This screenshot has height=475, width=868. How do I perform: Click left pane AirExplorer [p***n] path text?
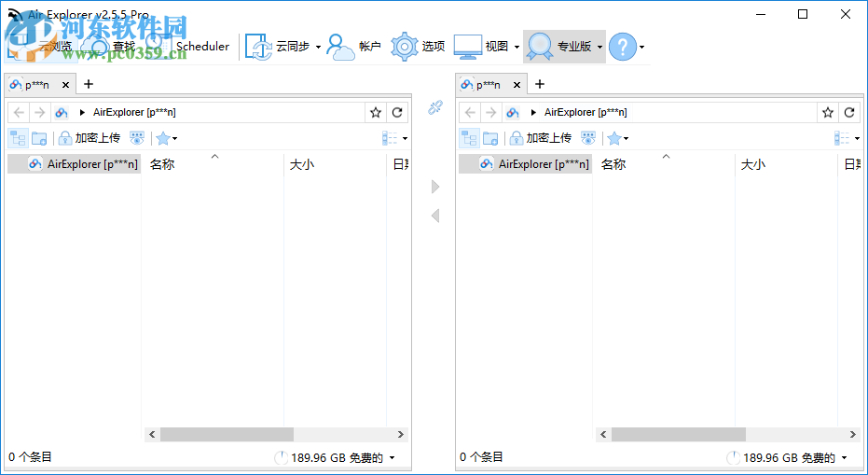(134, 113)
